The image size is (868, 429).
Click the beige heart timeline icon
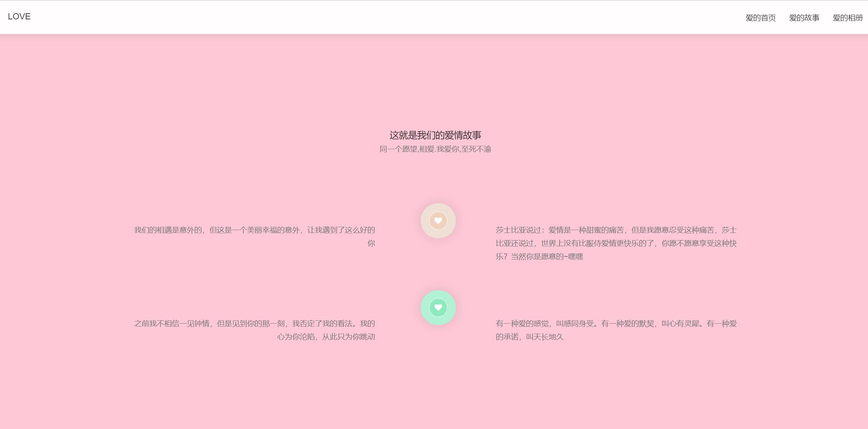point(438,221)
